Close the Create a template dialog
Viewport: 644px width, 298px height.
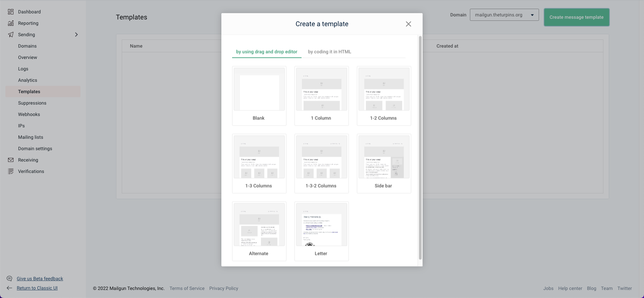(408, 24)
